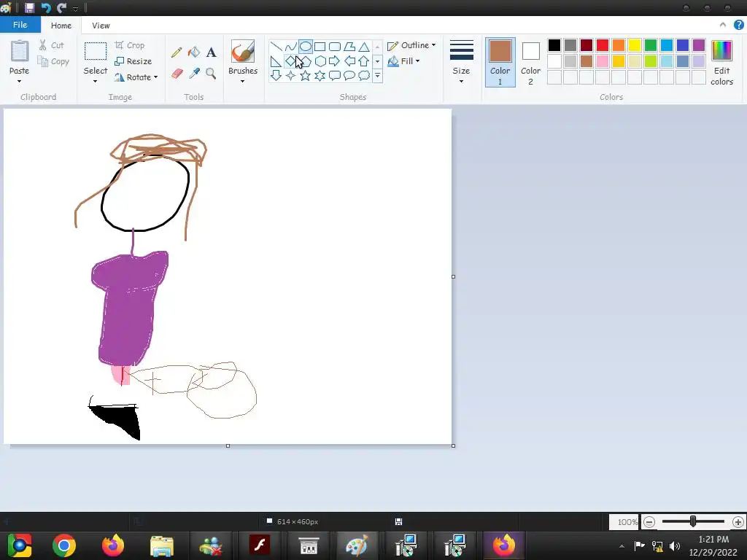Pick the red color swatch
Image resolution: width=747 pixels, height=560 pixels.
[602, 45]
